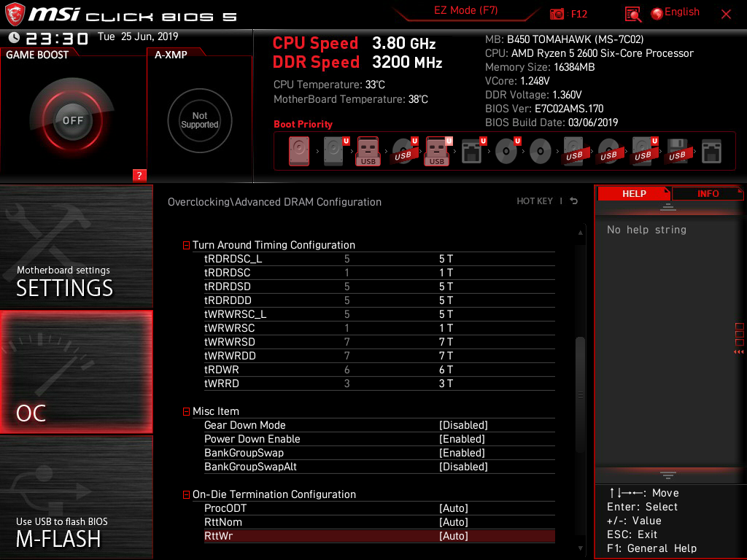The width and height of the screenshot is (747, 560).
Task: Toggle Gear Down Mode Disabled value
Action: tap(463, 425)
